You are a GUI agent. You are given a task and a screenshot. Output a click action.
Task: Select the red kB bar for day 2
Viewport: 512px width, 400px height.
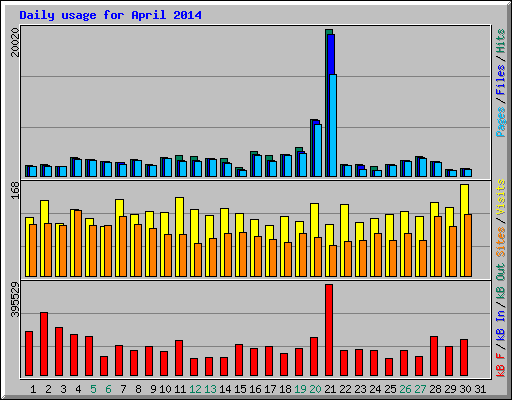click(x=44, y=344)
